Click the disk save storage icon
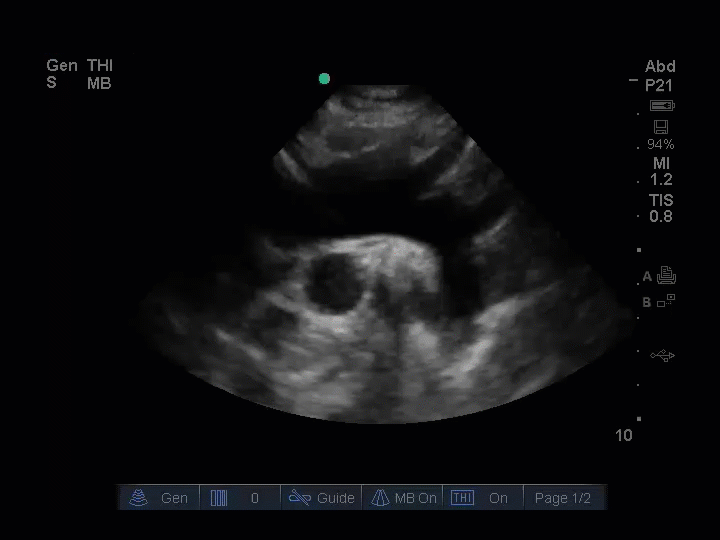This screenshot has height=540, width=720. pyautogui.click(x=660, y=126)
